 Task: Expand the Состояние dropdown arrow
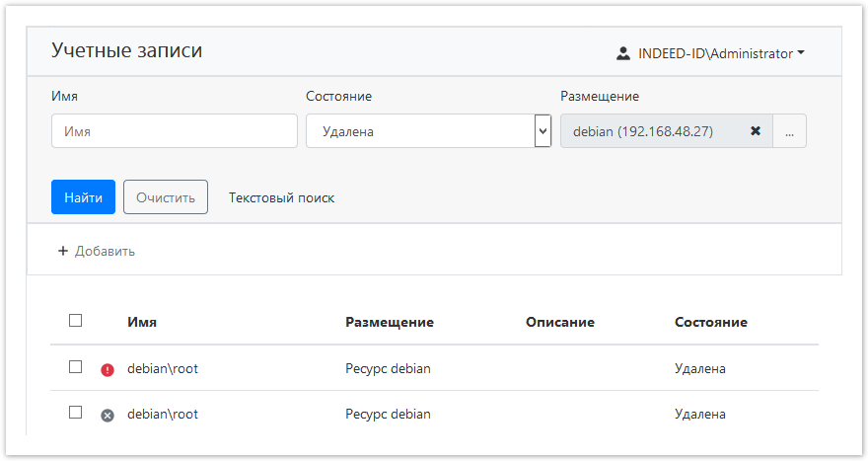coord(542,130)
